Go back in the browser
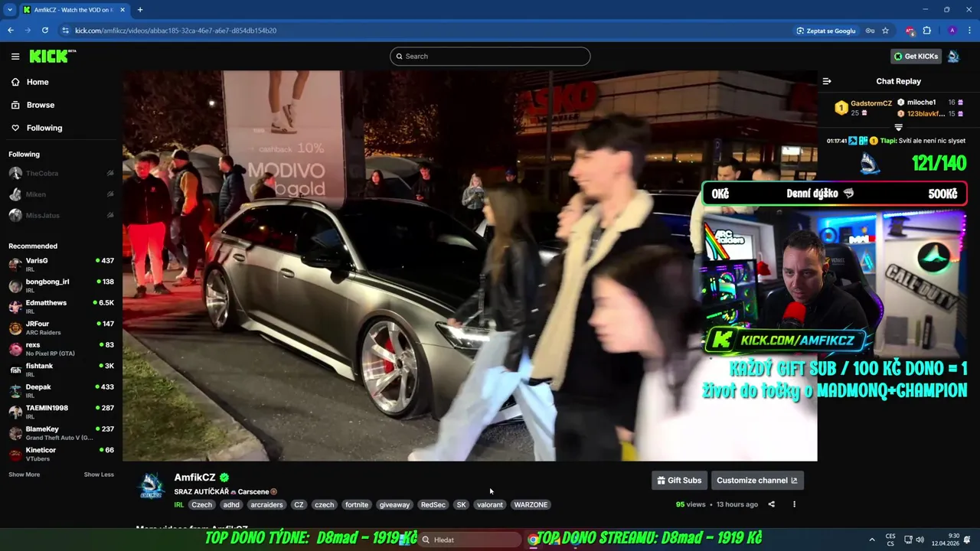The height and width of the screenshot is (551, 980). point(11,31)
